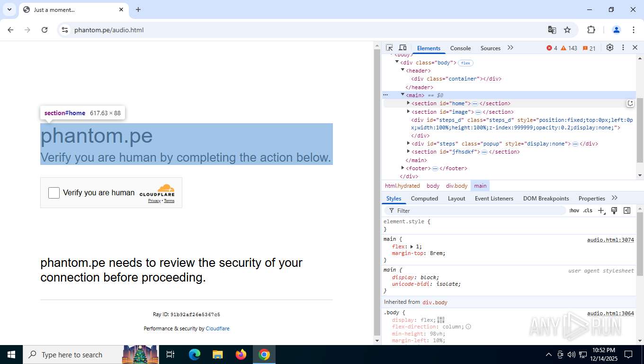This screenshot has width=644, height=364.
Task: Show the 143 warnings indicator
Action: click(569, 48)
